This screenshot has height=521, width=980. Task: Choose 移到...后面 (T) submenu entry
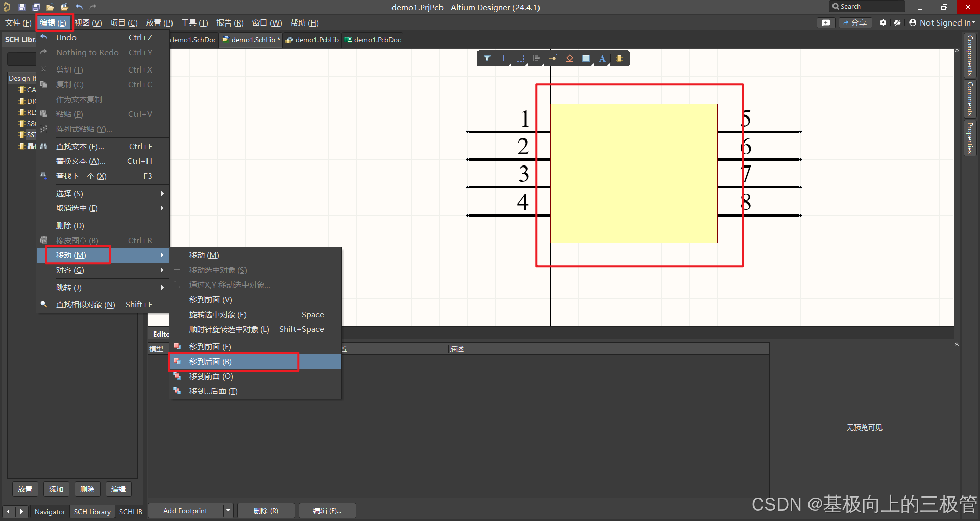pyautogui.click(x=255, y=391)
